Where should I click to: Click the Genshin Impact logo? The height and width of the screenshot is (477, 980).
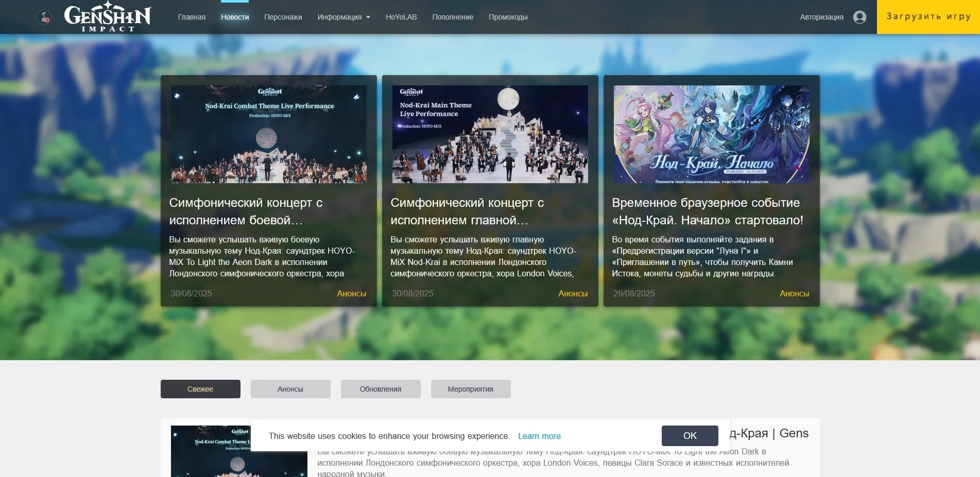coord(107,17)
